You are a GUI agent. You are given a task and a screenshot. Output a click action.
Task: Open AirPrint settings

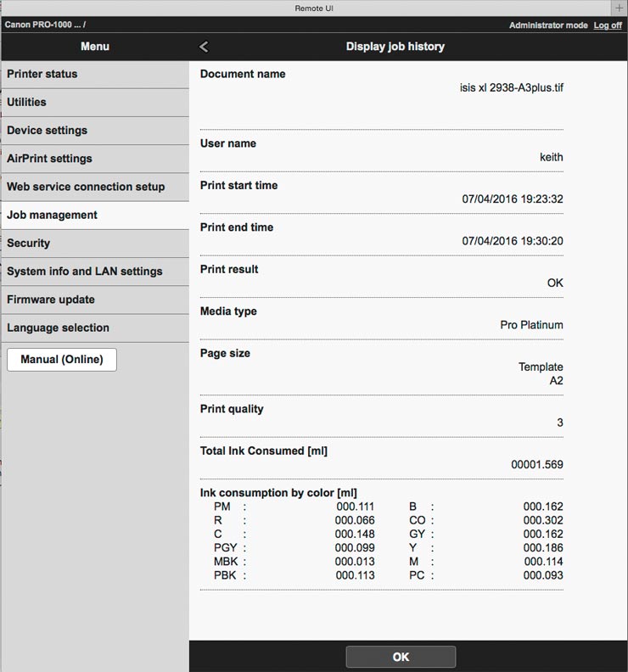95,159
